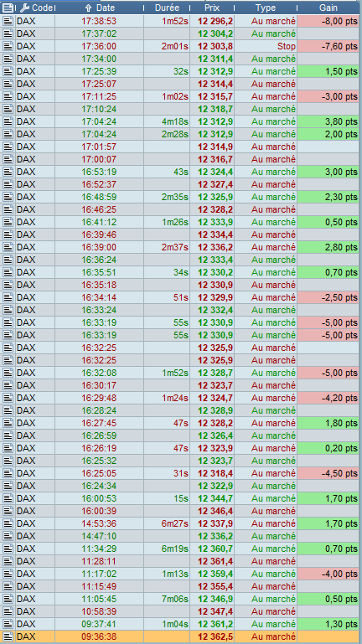The width and height of the screenshot is (362, 644).
Task: Click the DAX code in the 14:47:10 row
Action: 26,537
